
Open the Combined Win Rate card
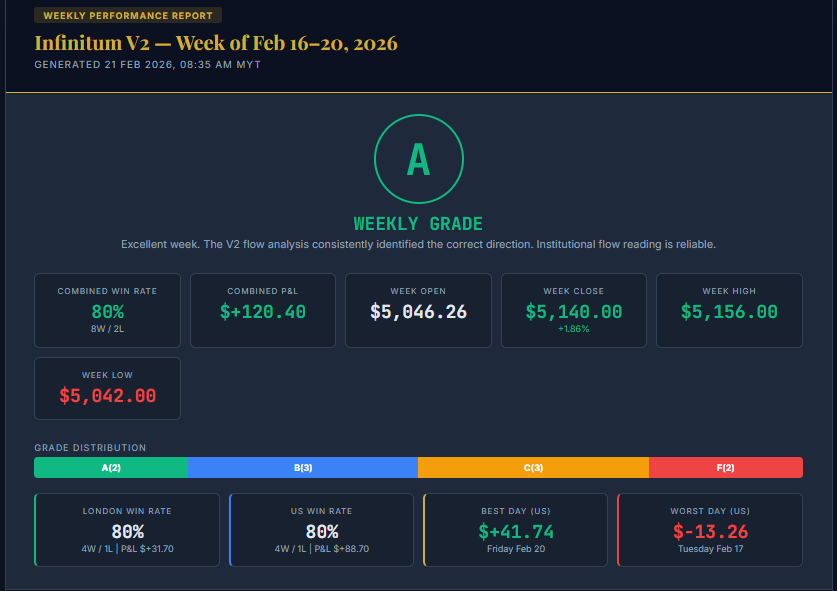point(107,310)
